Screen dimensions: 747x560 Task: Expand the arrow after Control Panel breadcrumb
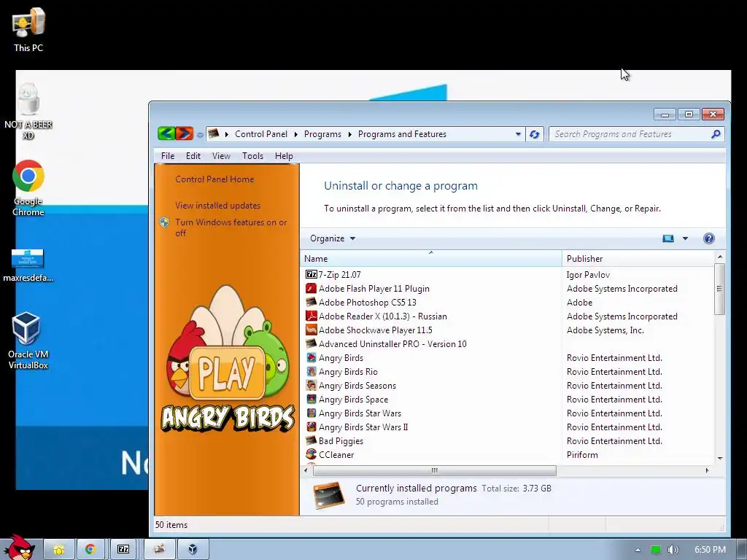click(x=295, y=134)
